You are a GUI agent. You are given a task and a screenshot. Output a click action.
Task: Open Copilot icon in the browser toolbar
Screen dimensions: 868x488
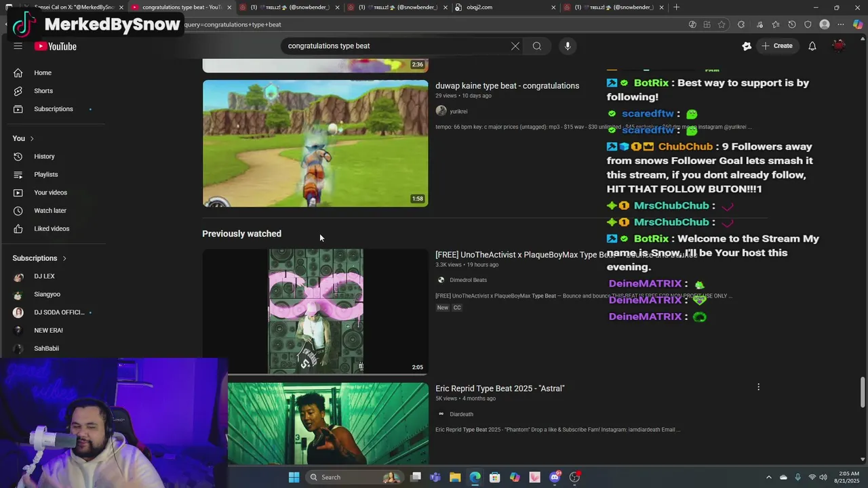tap(857, 24)
